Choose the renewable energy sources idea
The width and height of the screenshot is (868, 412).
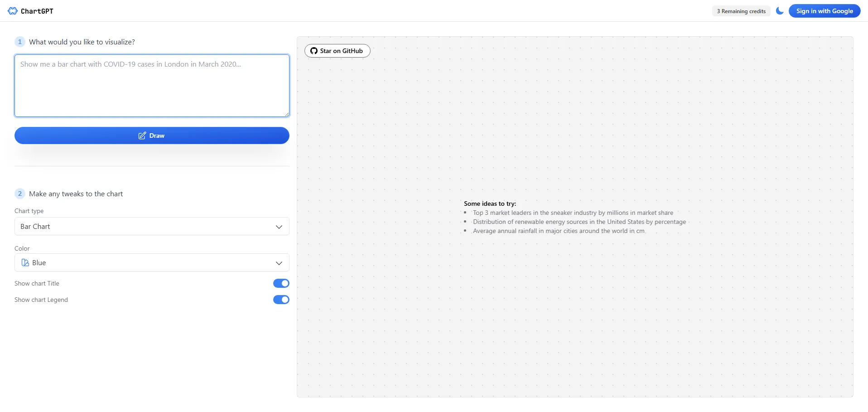click(x=579, y=222)
